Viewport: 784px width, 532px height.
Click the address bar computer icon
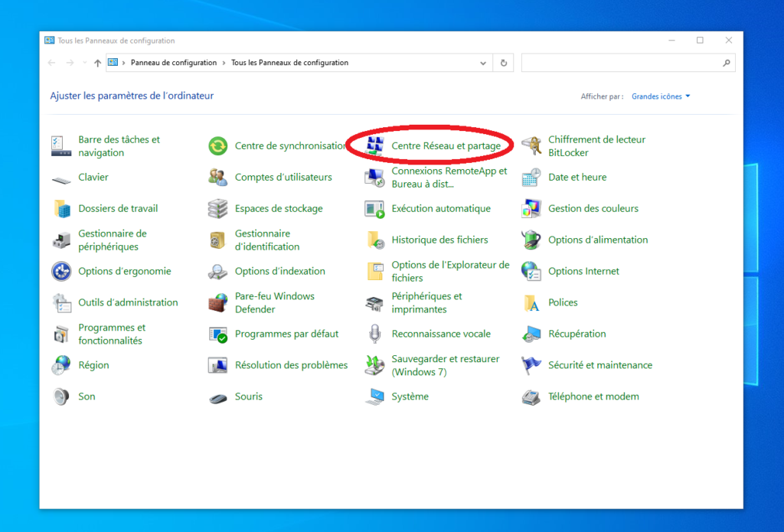(113, 63)
